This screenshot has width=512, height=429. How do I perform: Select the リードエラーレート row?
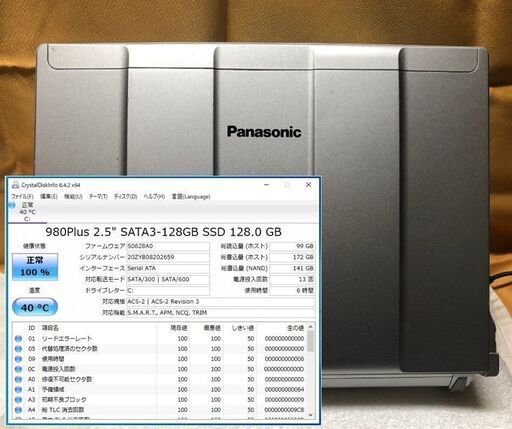click(159, 339)
